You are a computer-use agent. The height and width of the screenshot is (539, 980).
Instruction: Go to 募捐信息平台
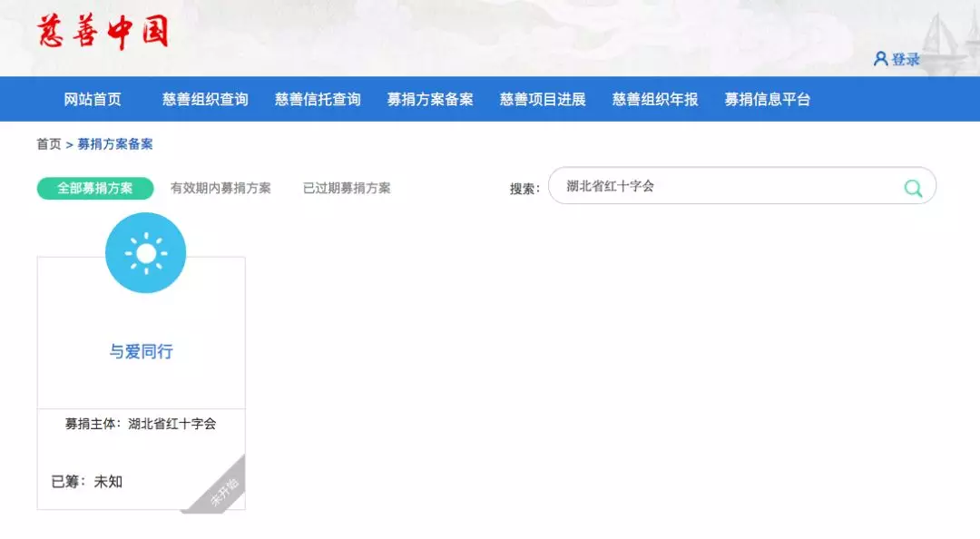click(768, 100)
